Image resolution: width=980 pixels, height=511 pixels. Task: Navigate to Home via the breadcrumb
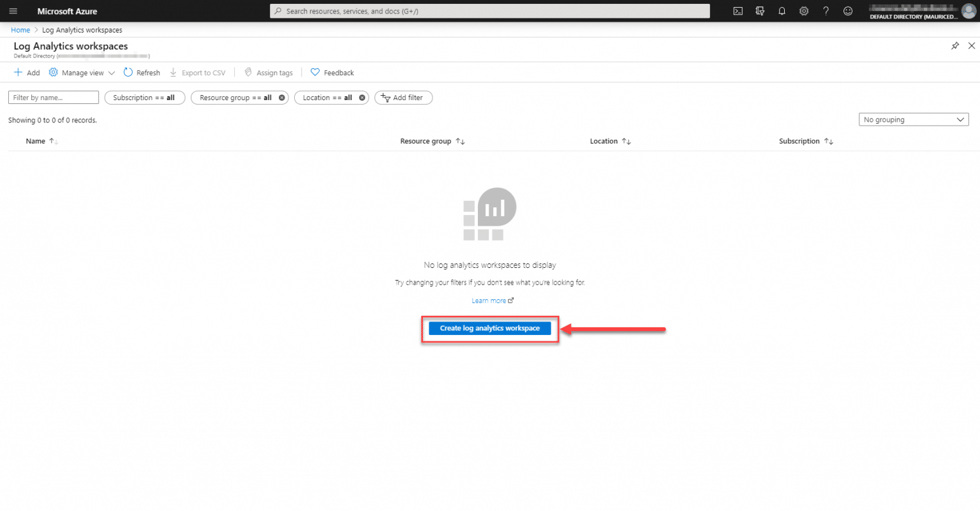click(x=20, y=29)
